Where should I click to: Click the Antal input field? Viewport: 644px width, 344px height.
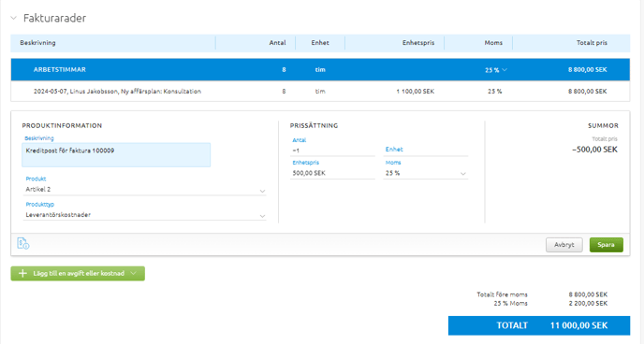(332, 150)
